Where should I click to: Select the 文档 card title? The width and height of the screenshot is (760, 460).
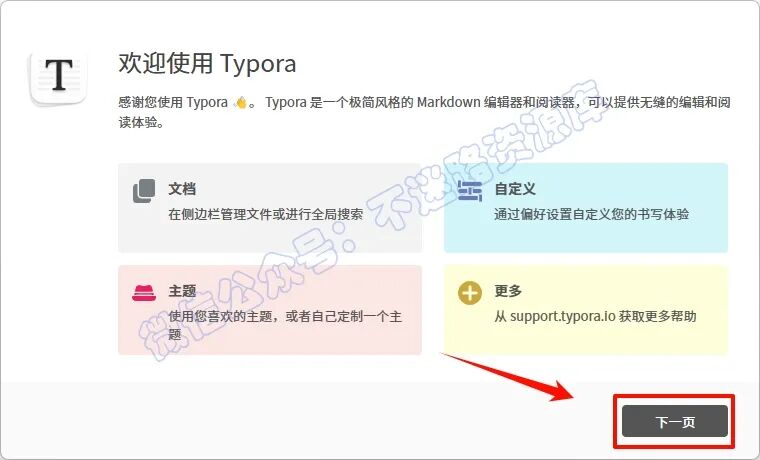[x=182, y=189]
